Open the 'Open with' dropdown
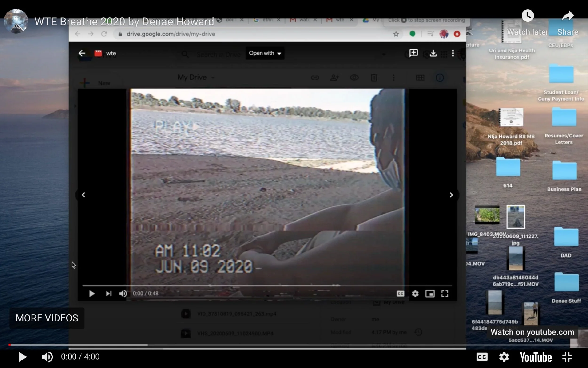This screenshot has width=588, height=368. [265, 53]
